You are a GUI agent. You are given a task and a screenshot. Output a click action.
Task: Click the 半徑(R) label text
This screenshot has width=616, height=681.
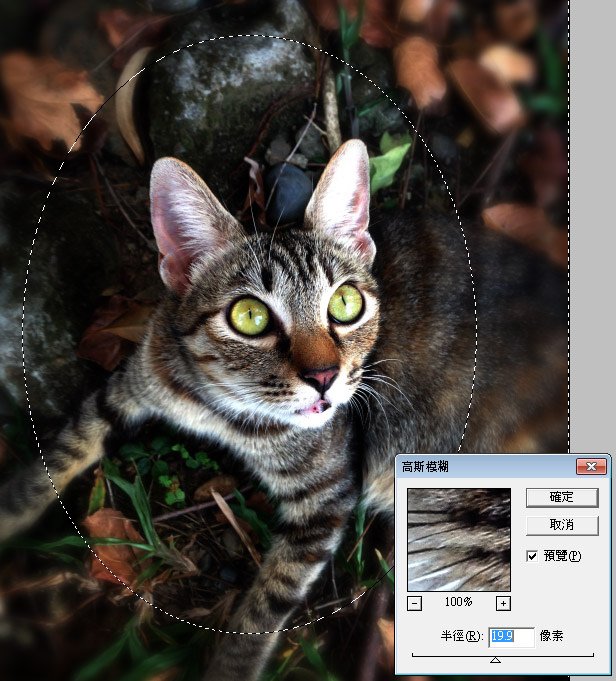click(461, 637)
